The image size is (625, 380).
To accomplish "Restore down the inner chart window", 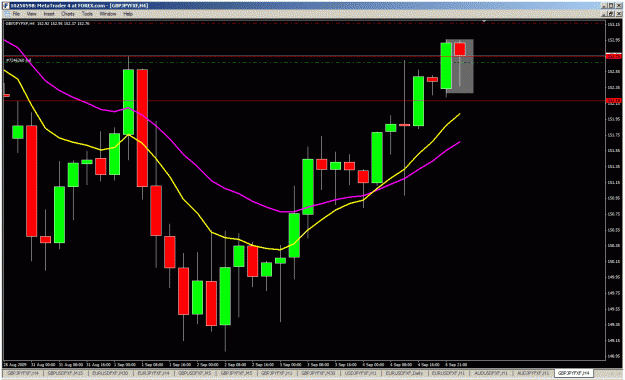I will coord(611,14).
